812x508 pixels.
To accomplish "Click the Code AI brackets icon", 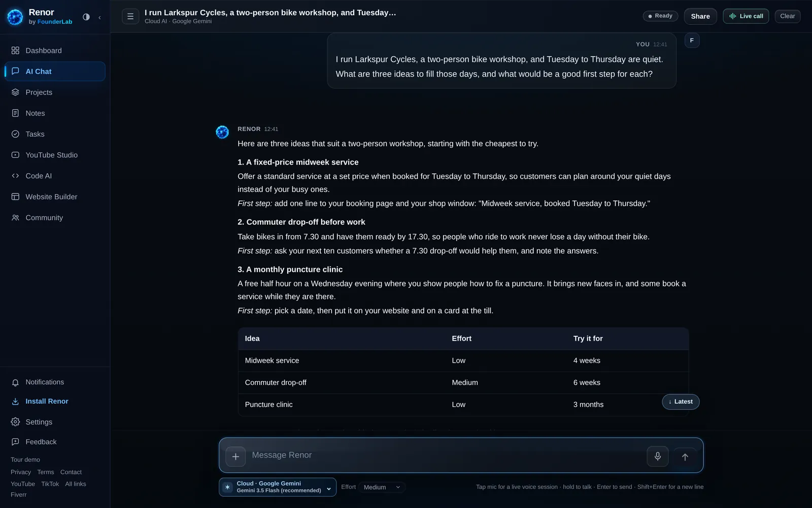I will (x=15, y=176).
